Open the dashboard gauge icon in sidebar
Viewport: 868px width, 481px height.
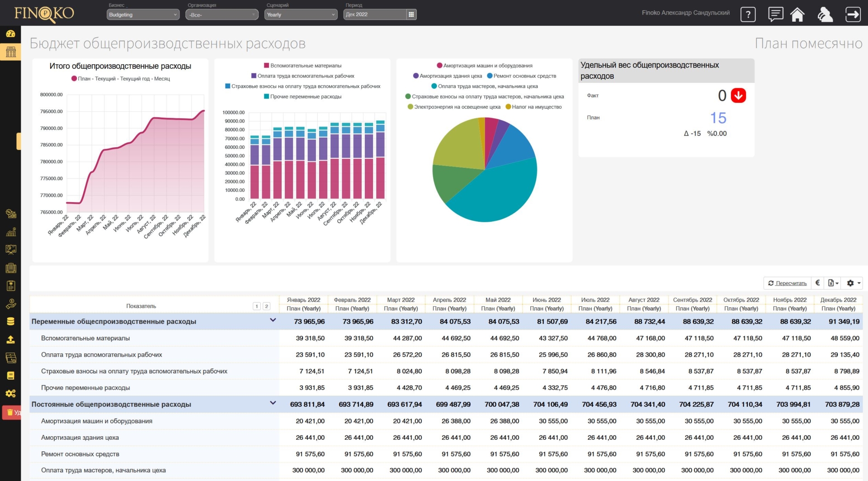(x=10, y=34)
